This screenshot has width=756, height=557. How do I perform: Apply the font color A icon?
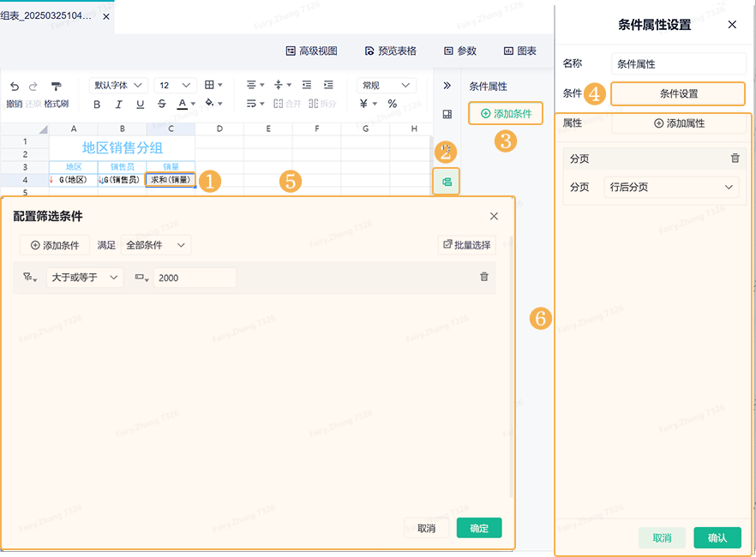(x=183, y=104)
